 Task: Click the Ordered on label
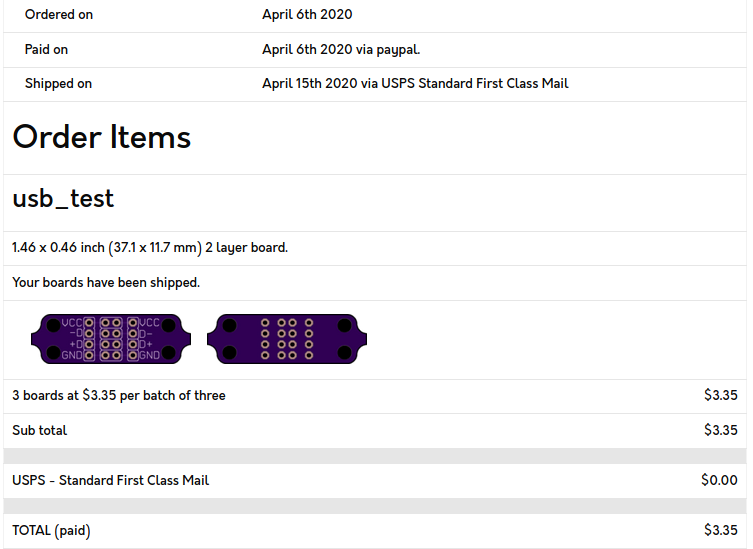(x=59, y=15)
